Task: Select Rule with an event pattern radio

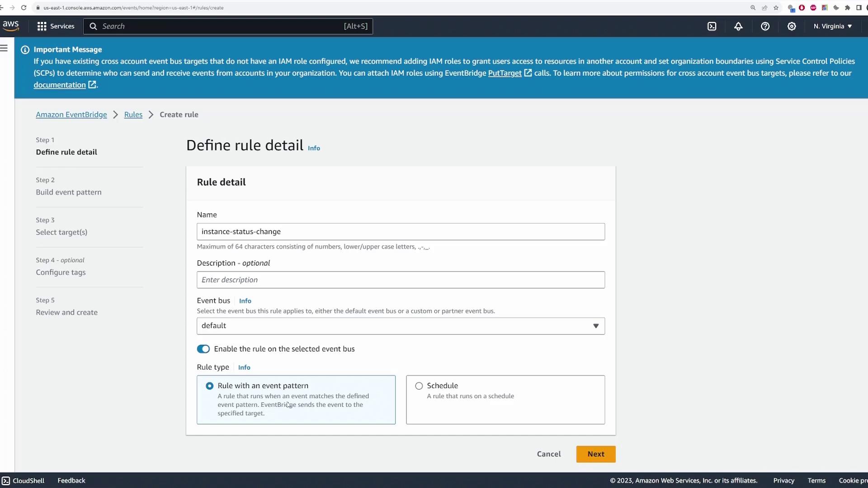Action: (210, 386)
